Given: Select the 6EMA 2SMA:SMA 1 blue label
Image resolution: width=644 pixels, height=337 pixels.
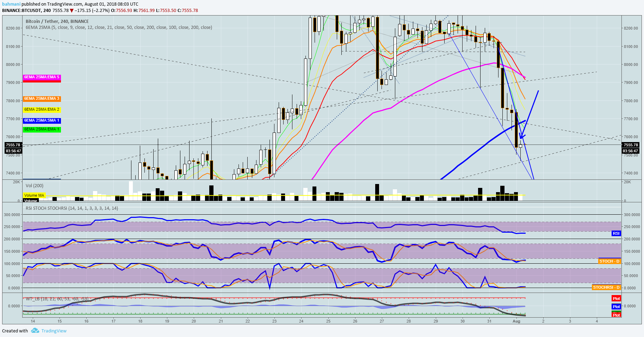Looking at the screenshot, I should pyautogui.click(x=42, y=121).
